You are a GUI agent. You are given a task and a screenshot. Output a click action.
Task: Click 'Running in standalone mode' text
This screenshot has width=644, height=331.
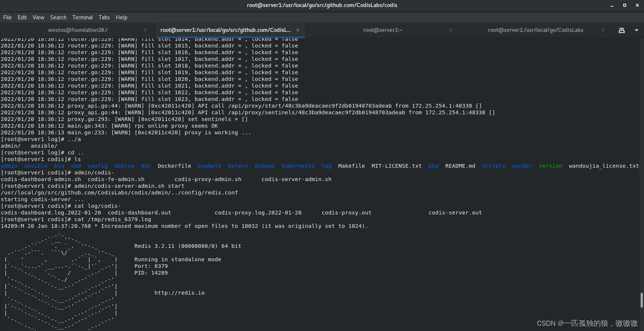click(178, 259)
